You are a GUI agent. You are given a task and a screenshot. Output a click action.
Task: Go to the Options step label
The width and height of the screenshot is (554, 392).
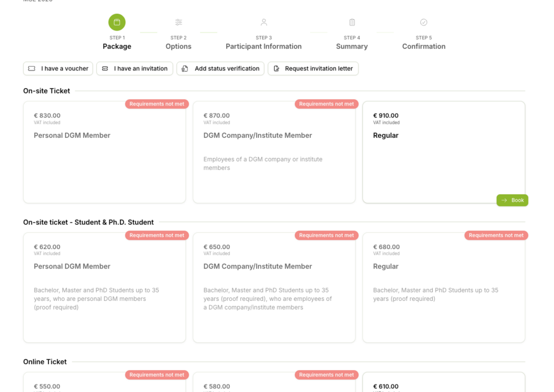tap(178, 46)
